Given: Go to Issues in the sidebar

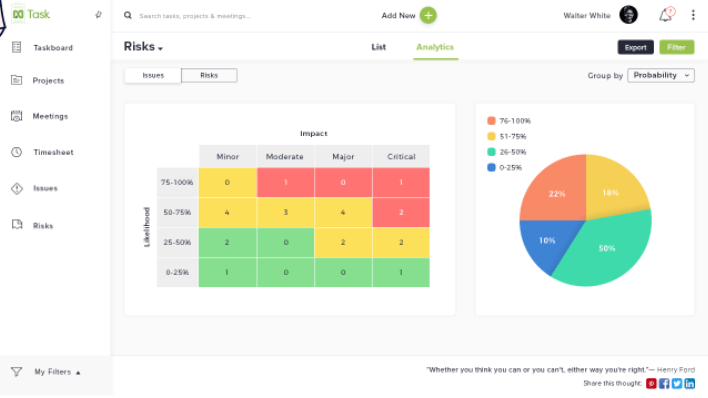Looking at the screenshot, I should (x=45, y=188).
